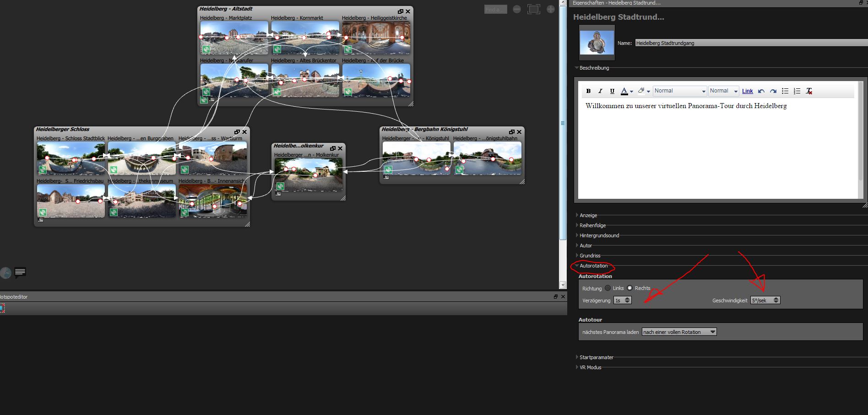This screenshot has height=415, width=868.
Task: Open 'nächstes Panorama laden' dropdown
Action: pyautogui.click(x=679, y=332)
